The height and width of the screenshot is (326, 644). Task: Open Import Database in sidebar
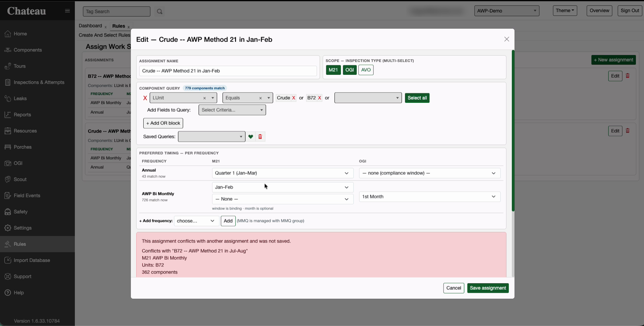coord(32,260)
